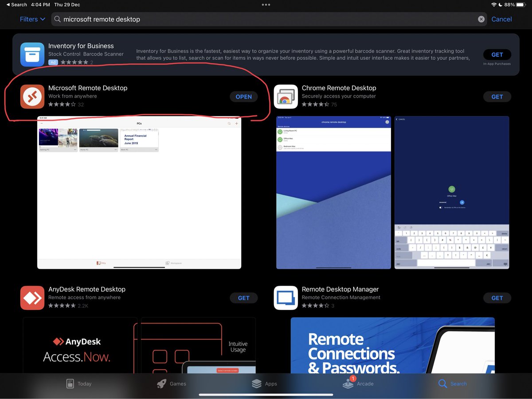This screenshot has width=532, height=399.
Task: View AnyDesk Access Now screenshot
Action: click(x=80, y=345)
